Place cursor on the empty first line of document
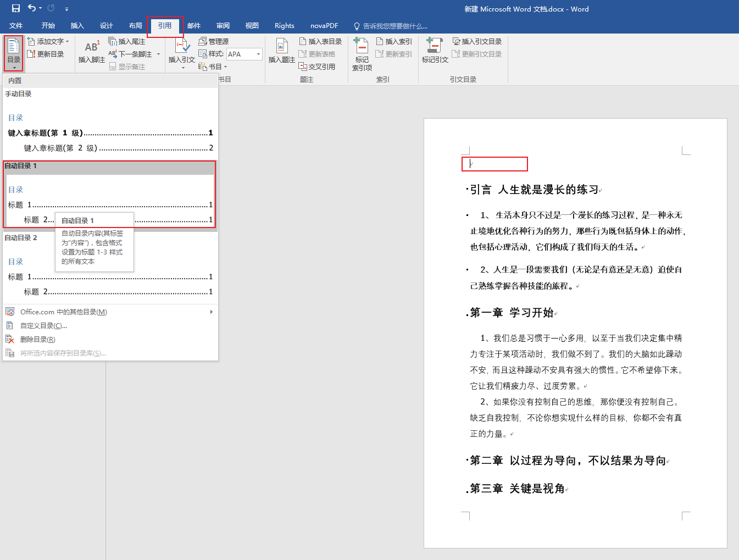The height and width of the screenshot is (560, 739). [494, 164]
